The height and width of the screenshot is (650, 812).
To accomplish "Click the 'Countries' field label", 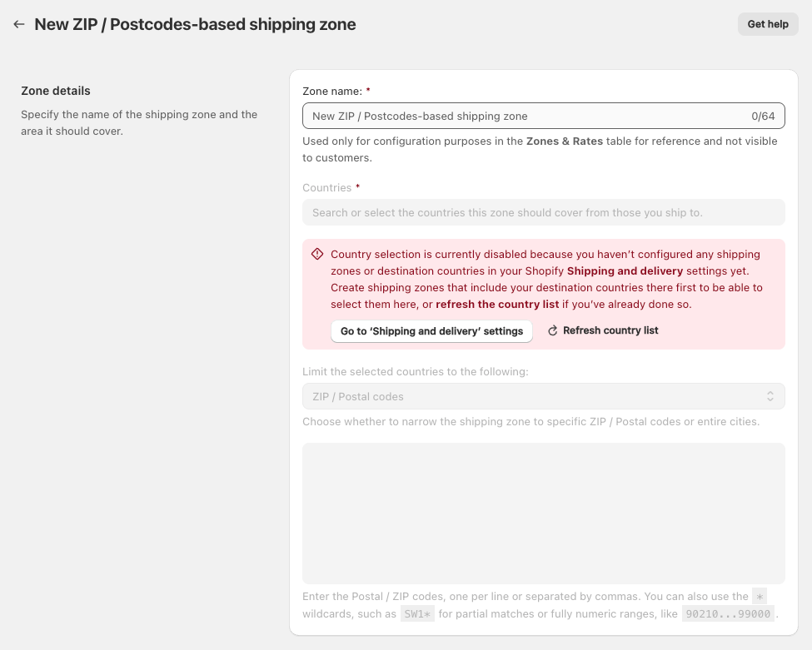I will 326,188.
